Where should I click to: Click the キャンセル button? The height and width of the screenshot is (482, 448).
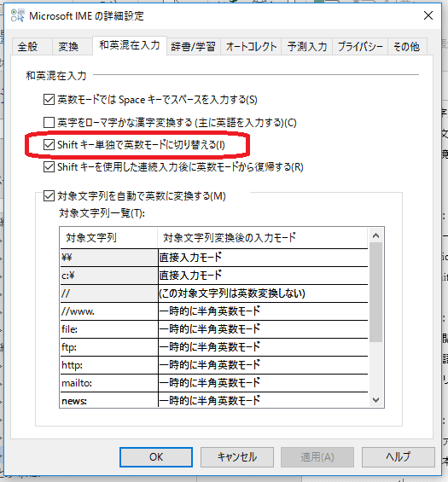pos(237,457)
